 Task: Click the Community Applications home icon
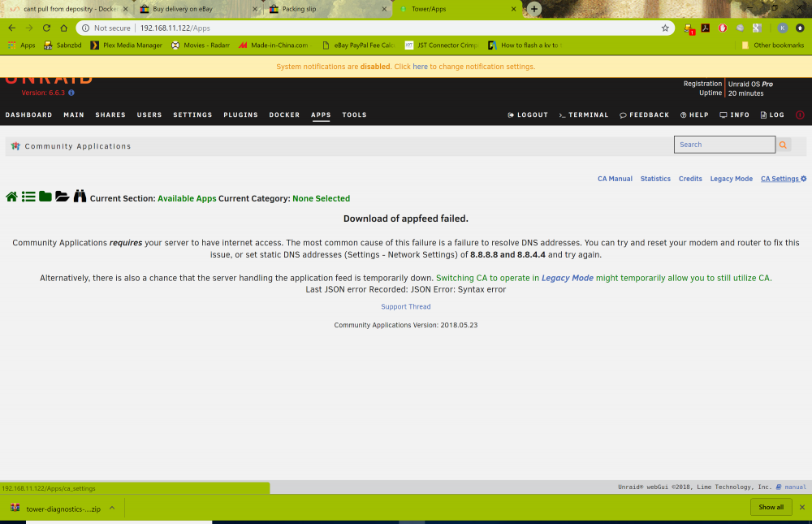pyautogui.click(x=11, y=197)
